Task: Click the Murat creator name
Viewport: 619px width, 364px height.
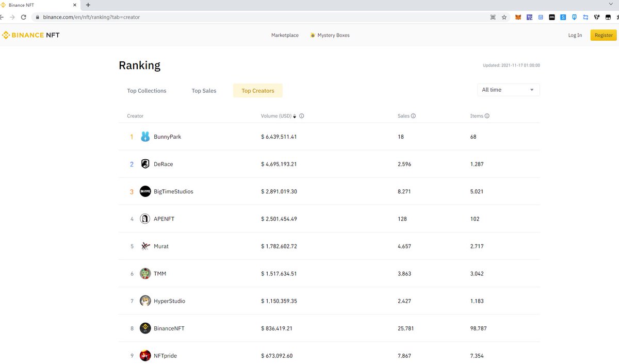Action: [161, 246]
